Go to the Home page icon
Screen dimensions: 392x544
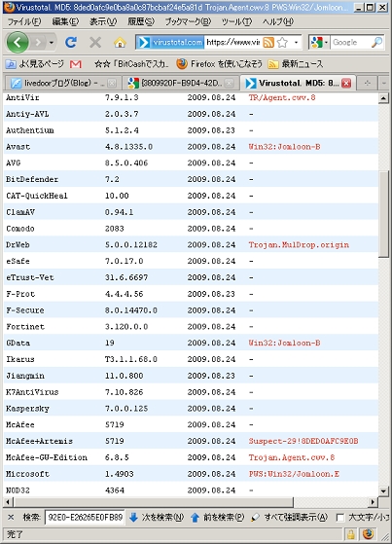[120, 43]
